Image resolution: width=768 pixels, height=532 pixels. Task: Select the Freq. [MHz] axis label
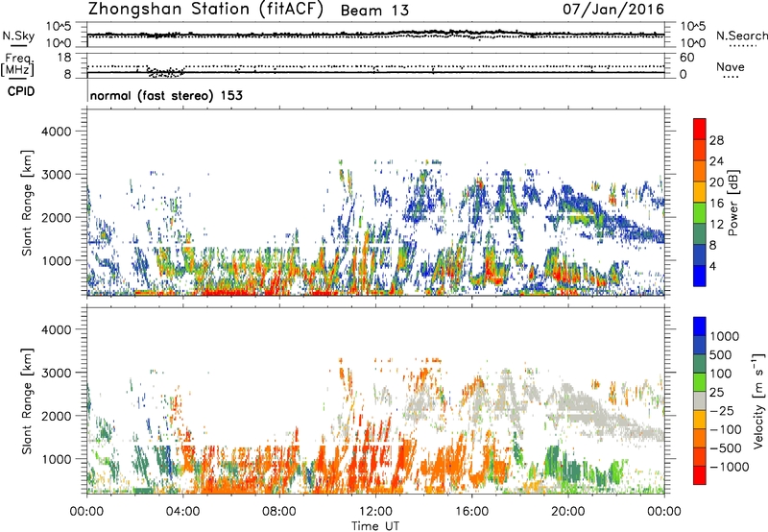(17, 65)
